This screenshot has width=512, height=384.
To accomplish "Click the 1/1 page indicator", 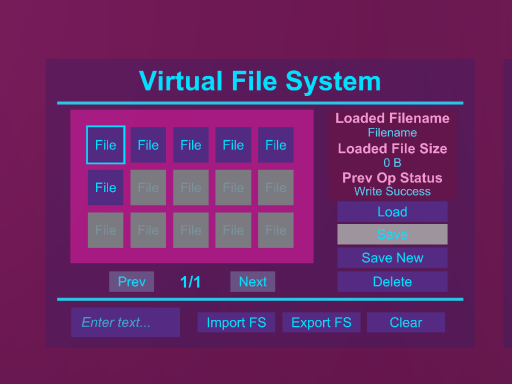I will point(190,282).
